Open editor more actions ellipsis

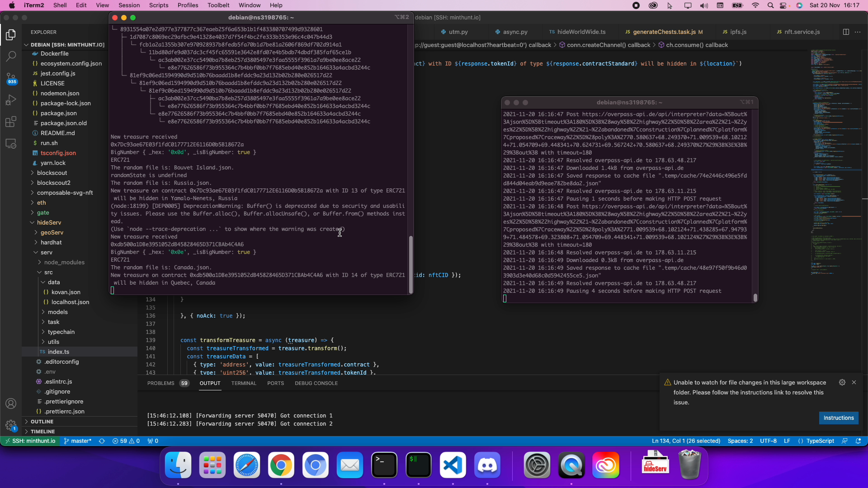pos(858,32)
